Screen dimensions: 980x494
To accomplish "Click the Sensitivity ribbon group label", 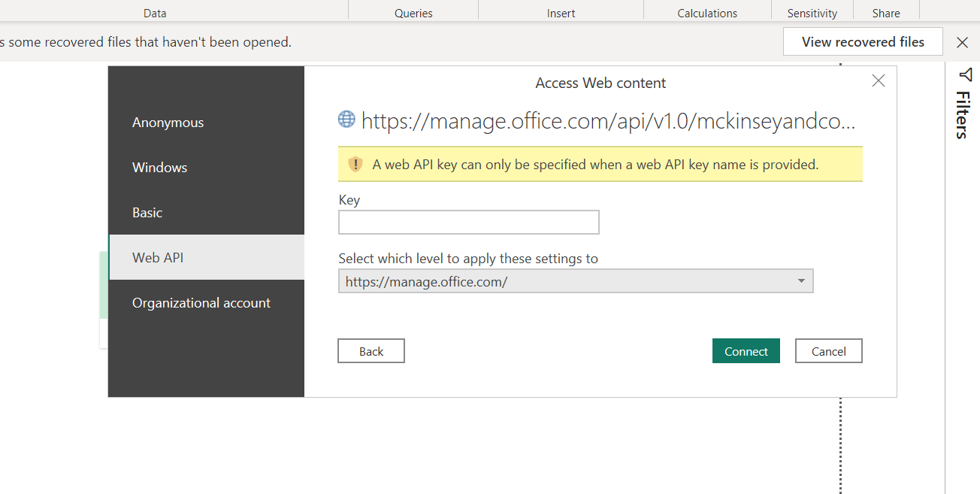I will click(812, 13).
